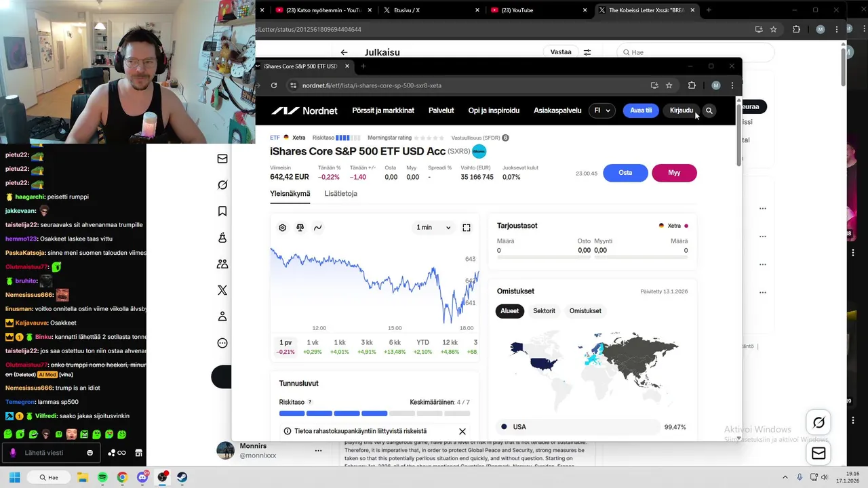Open Opi ja inspiroidu menu
Image resolution: width=868 pixels, height=488 pixels.
pos(494,110)
